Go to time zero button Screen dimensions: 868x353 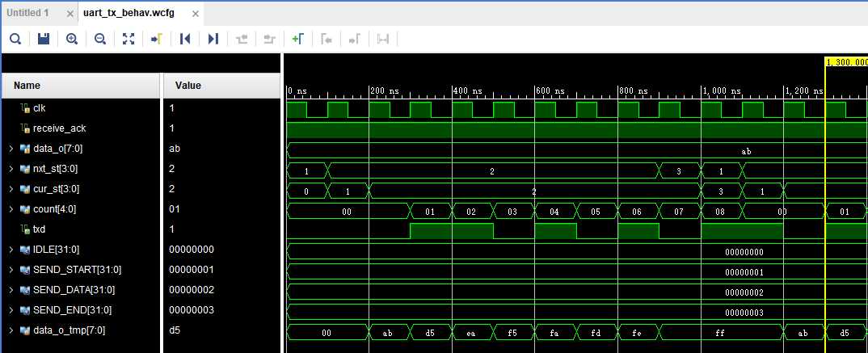click(185, 39)
